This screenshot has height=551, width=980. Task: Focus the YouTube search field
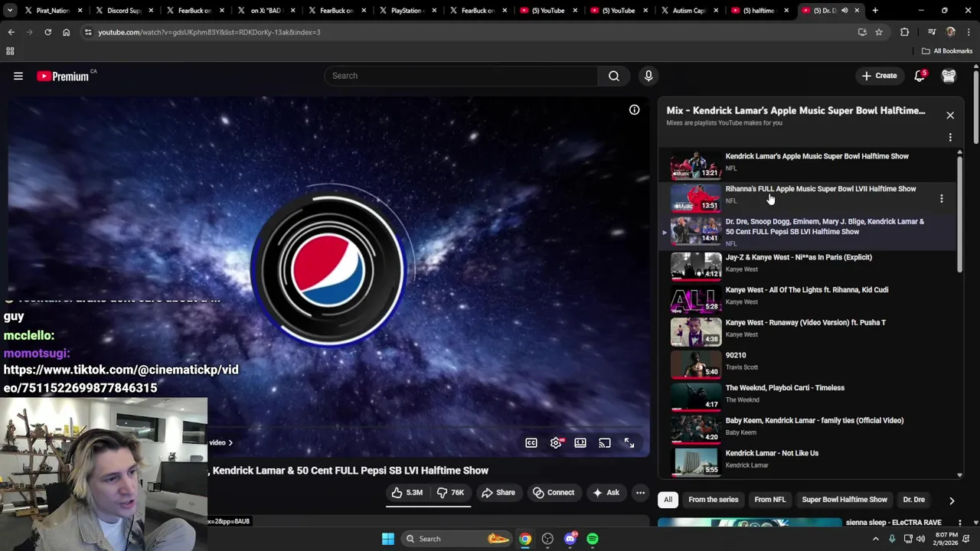pos(460,76)
